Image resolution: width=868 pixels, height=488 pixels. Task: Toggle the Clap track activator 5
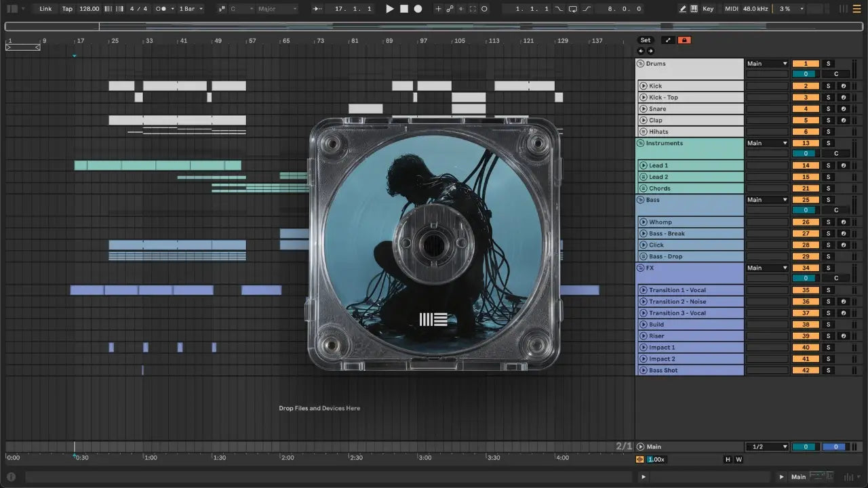(806, 120)
